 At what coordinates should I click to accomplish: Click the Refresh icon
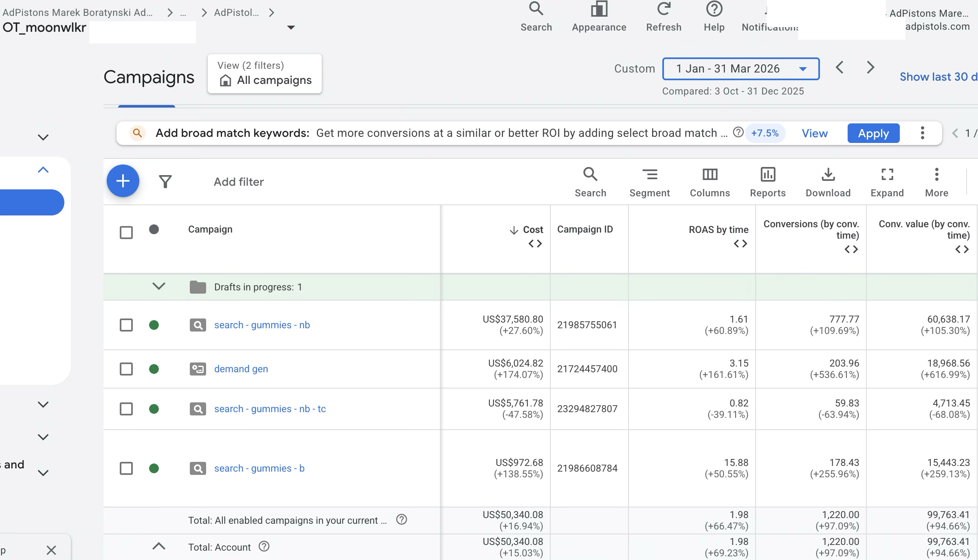tap(664, 9)
